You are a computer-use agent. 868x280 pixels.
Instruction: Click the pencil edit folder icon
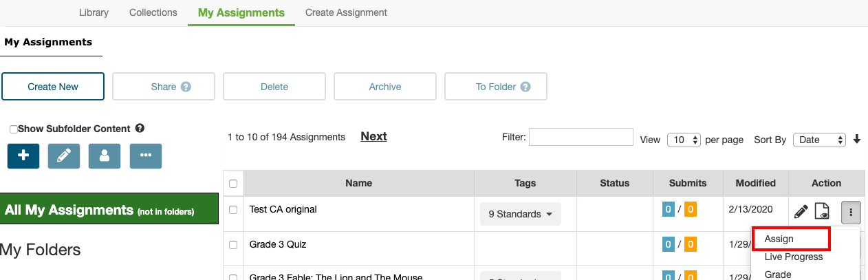point(64,156)
